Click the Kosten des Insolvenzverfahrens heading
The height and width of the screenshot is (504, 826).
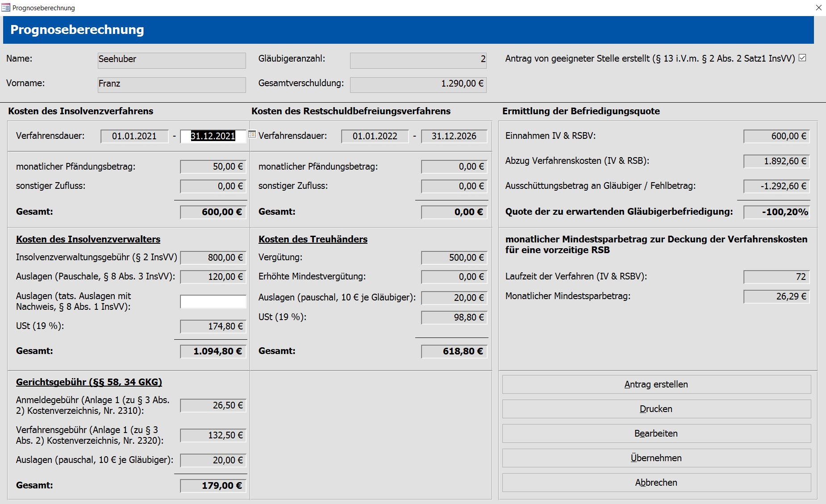click(x=80, y=111)
